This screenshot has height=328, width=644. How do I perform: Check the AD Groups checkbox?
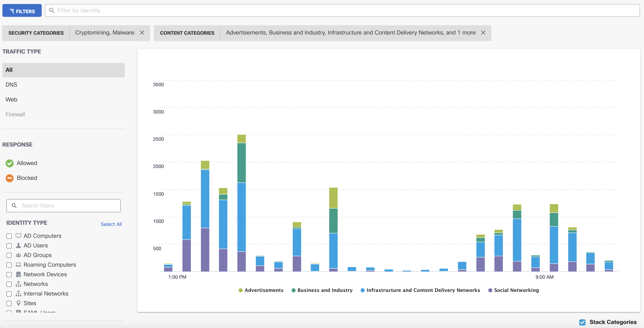[9, 255]
